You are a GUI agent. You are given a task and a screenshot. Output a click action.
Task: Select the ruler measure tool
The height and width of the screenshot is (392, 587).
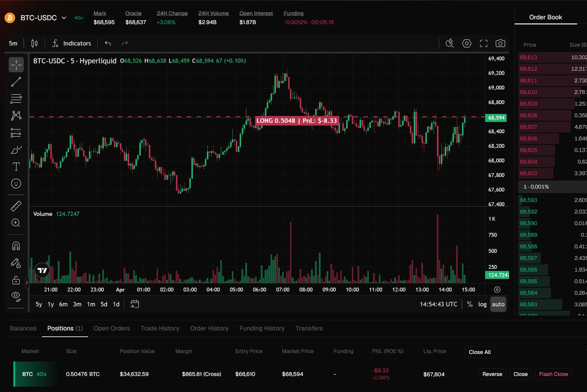point(16,206)
